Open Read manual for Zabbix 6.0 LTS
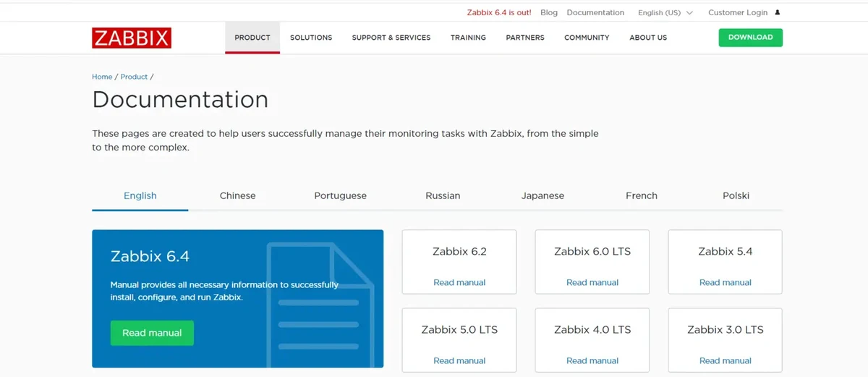868x377 pixels. pyautogui.click(x=592, y=282)
